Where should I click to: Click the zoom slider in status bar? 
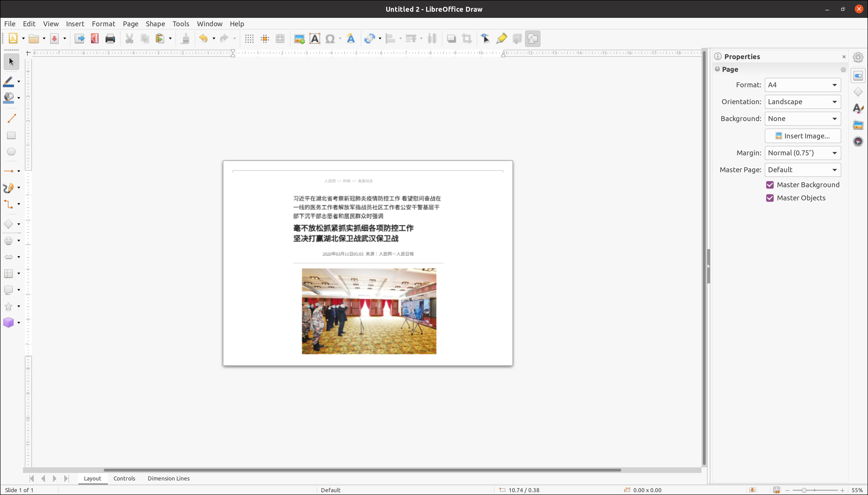click(815, 490)
